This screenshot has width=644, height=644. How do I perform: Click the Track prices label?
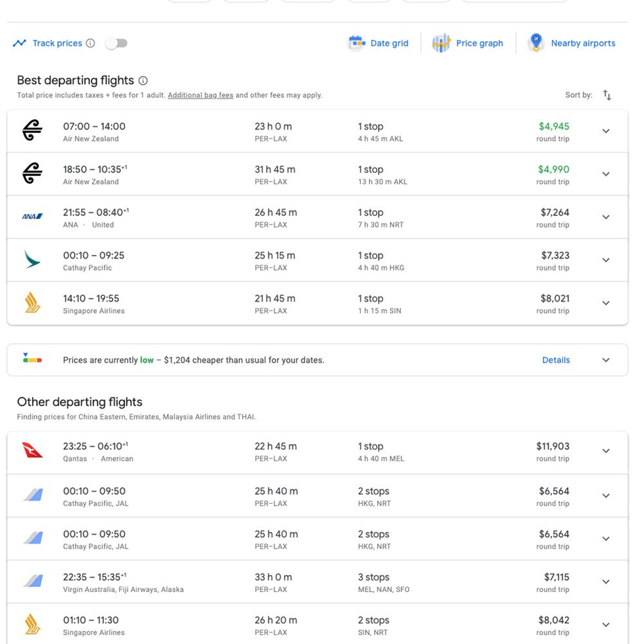point(57,43)
